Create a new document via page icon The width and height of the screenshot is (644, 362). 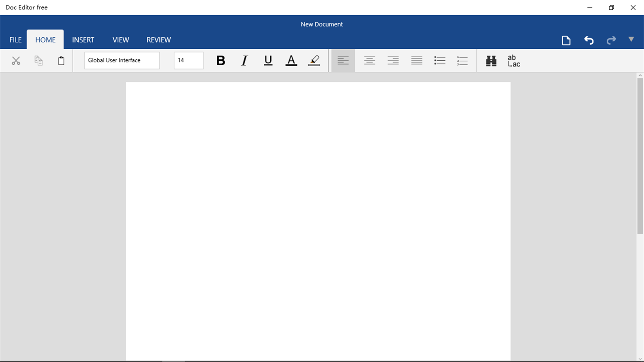pos(566,40)
